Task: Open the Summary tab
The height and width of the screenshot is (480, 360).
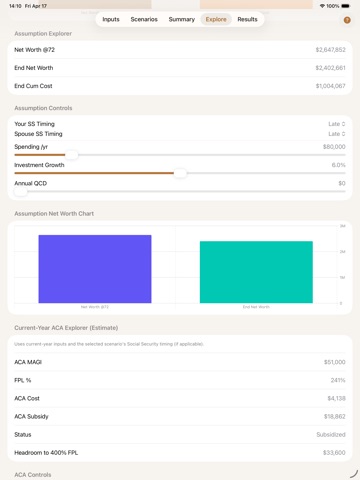Action: coord(182,19)
